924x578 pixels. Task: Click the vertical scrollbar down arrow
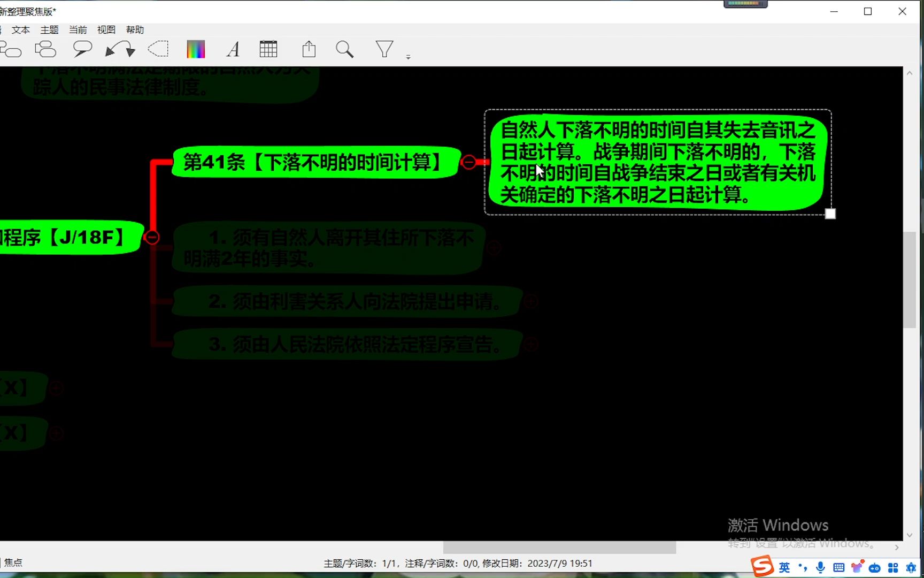pos(910,535)
